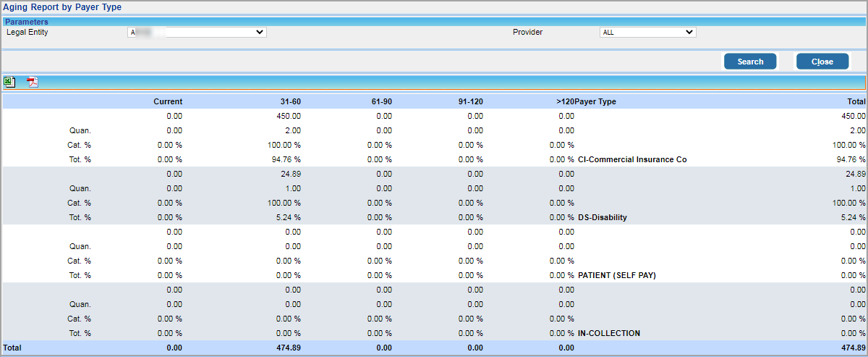Select the Total column header at far right
The width and height of the screenshot is (868, 357).
856,102
